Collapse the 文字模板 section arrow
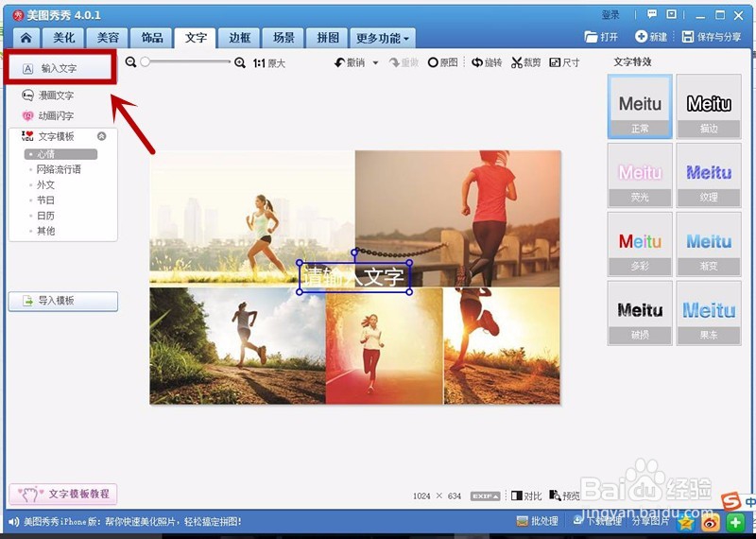Image resolution: width=756 pixels, height=539 pixels. click(101, 136)
